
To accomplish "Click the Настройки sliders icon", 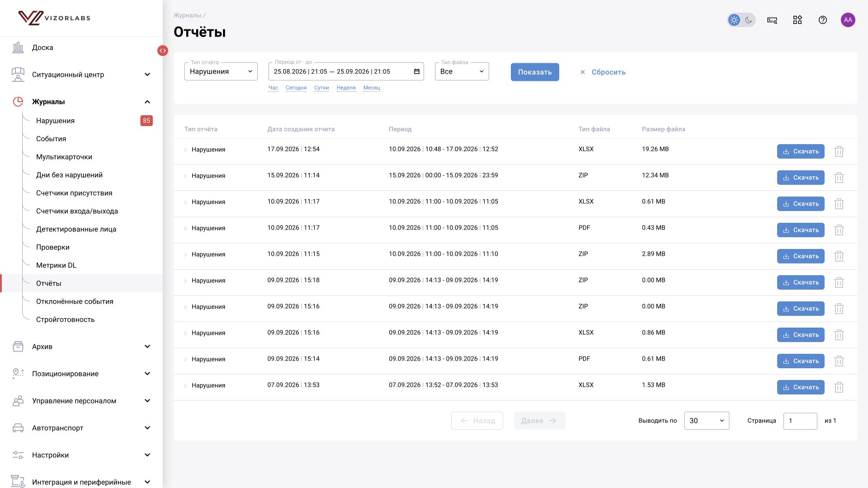I will tap(18, 455).
